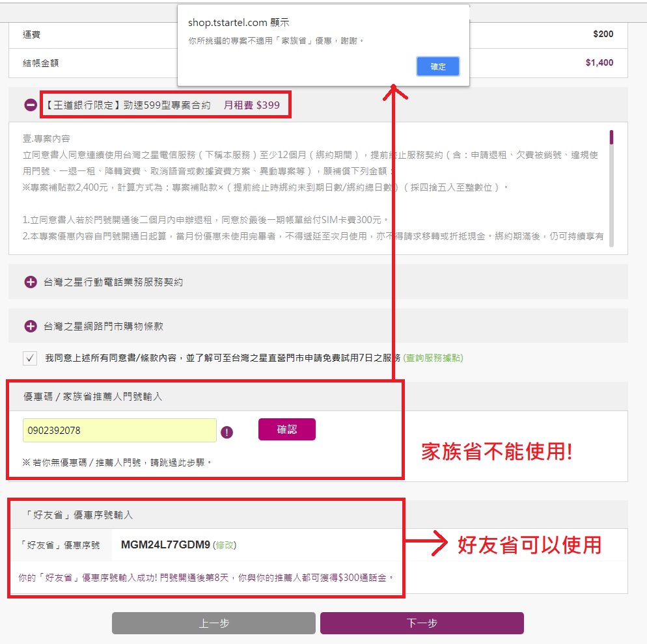
Task: Click the 結帳金額 $1,400 amount
Action: pyautogui.click(x=599, y=63)
